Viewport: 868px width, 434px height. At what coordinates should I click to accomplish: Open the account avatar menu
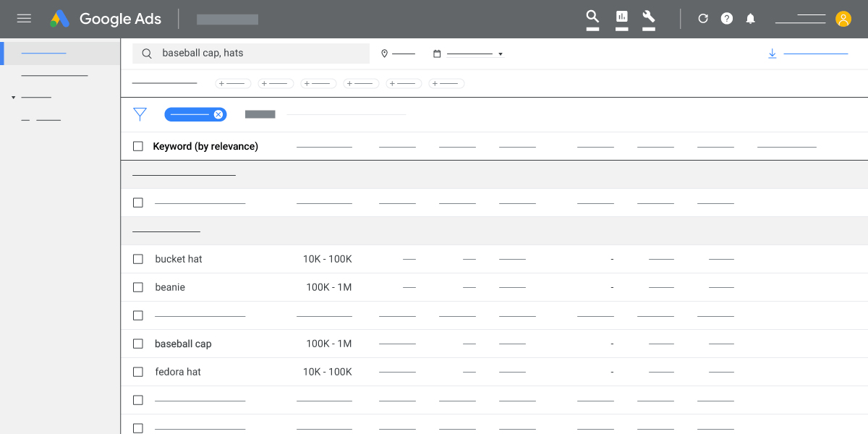click(x=843, y=19)
